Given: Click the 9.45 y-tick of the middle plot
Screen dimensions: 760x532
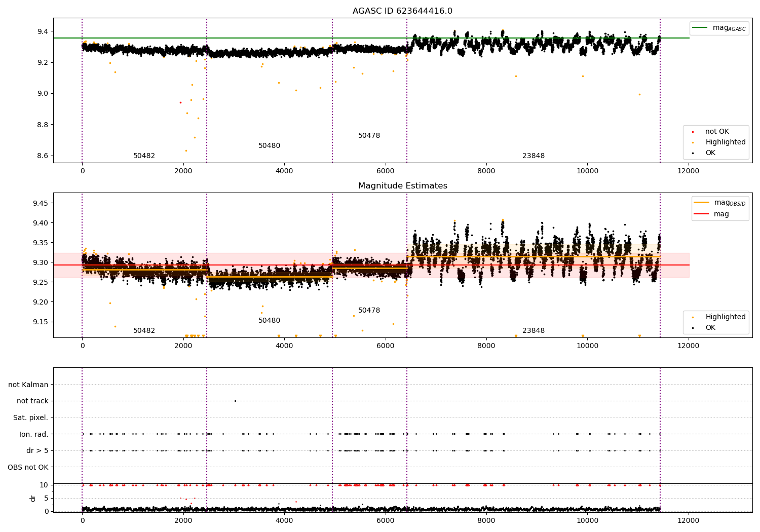Looking at the screenshot, I should (x=41, y=203).
